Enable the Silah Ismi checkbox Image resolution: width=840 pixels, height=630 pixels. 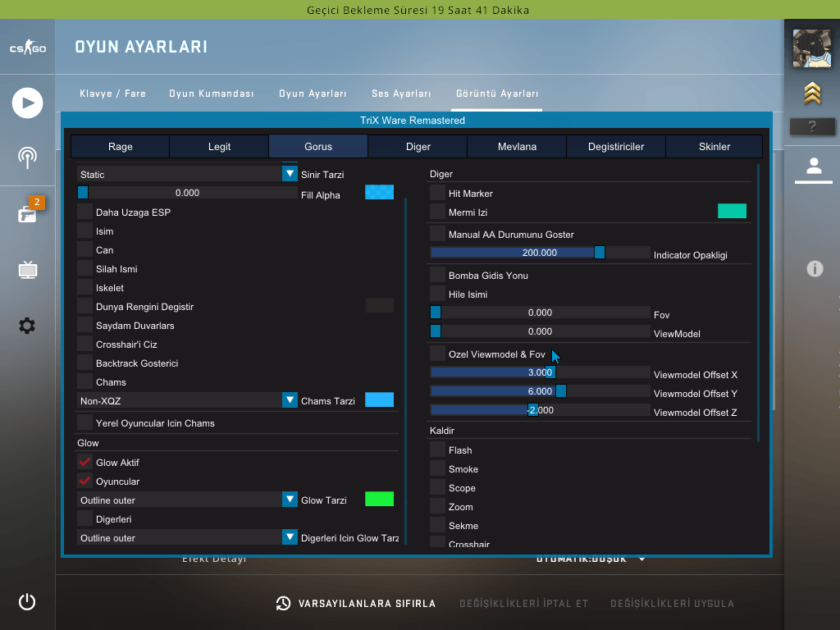(84, 268)
